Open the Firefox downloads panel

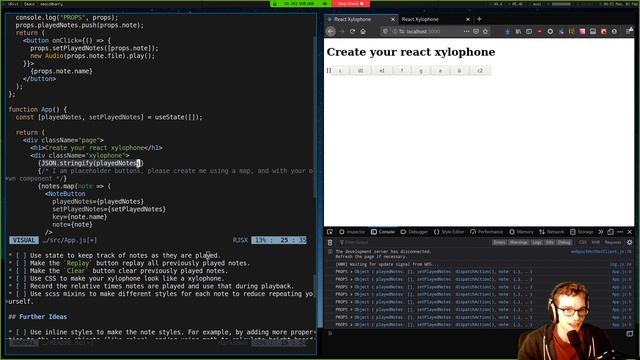pyautogui.click(x=507, y=31)
